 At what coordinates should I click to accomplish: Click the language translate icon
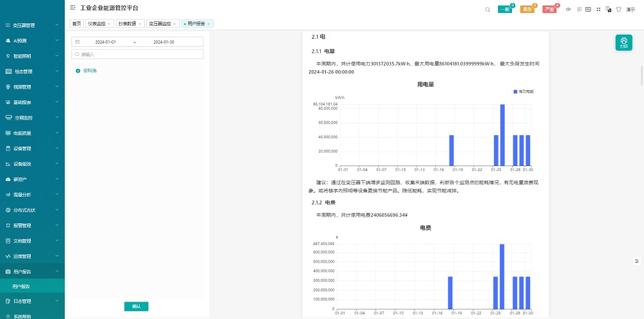(x=609, y=9)
